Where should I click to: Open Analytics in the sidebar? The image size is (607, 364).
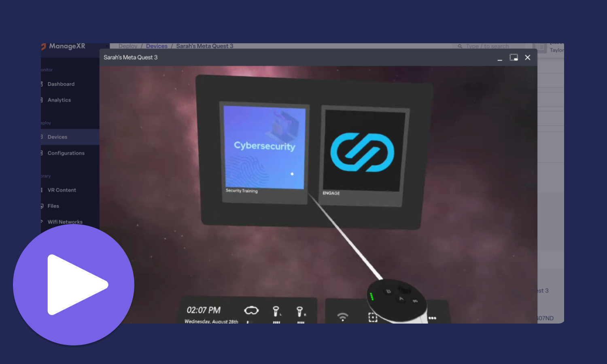pos(59,100)
